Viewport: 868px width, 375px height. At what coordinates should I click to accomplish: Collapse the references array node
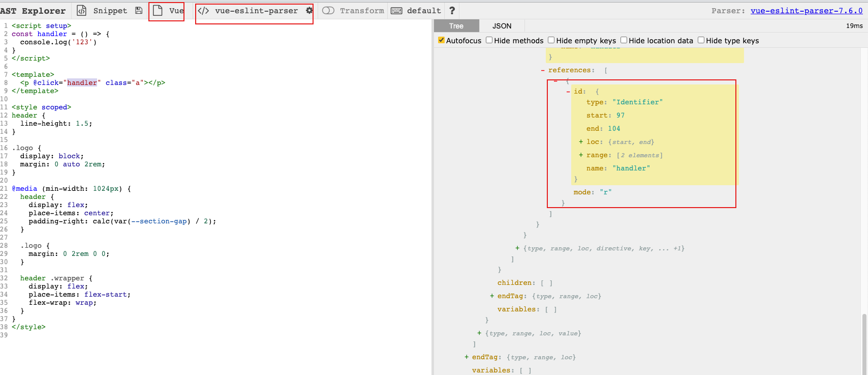(543, 70)
